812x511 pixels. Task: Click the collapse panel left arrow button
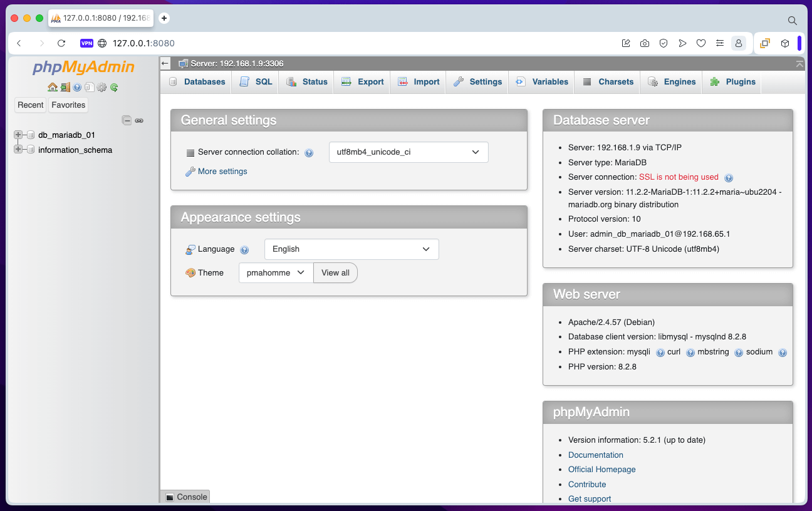[165, 63]
